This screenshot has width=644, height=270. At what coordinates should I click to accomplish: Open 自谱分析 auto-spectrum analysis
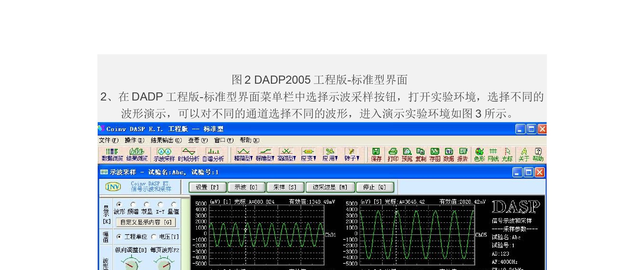[213, 155]
